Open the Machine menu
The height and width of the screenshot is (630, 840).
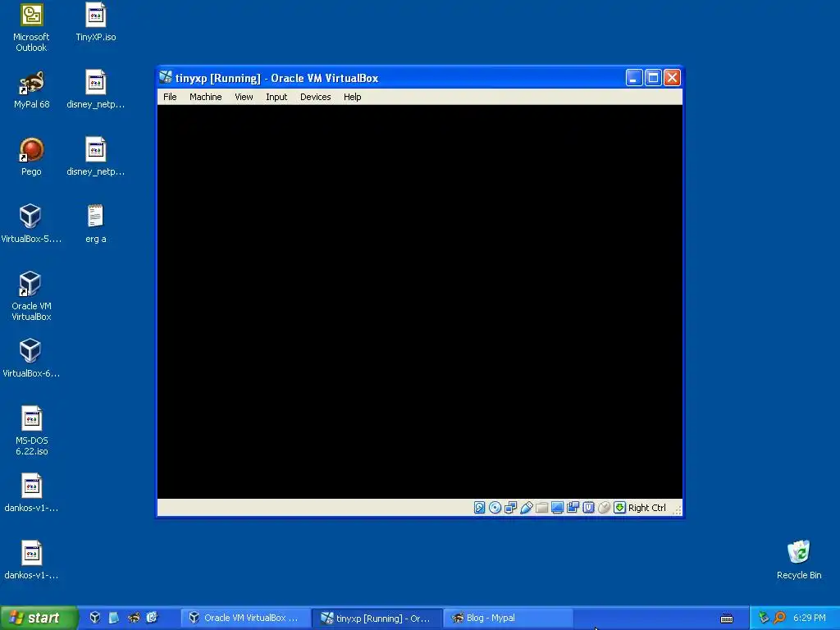coord(206,97)
